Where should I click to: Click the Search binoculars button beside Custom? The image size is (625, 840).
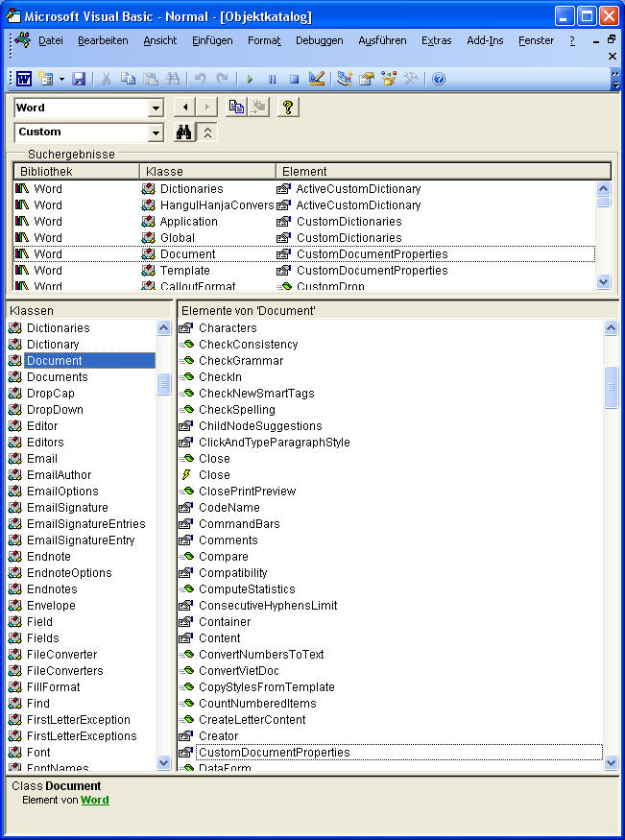pos(184,132)
